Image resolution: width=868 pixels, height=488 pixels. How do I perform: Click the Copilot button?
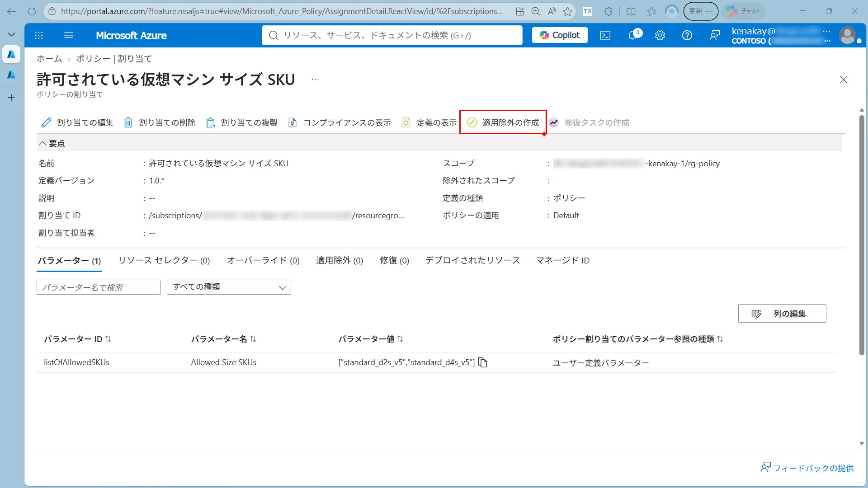tap(560, 35)
